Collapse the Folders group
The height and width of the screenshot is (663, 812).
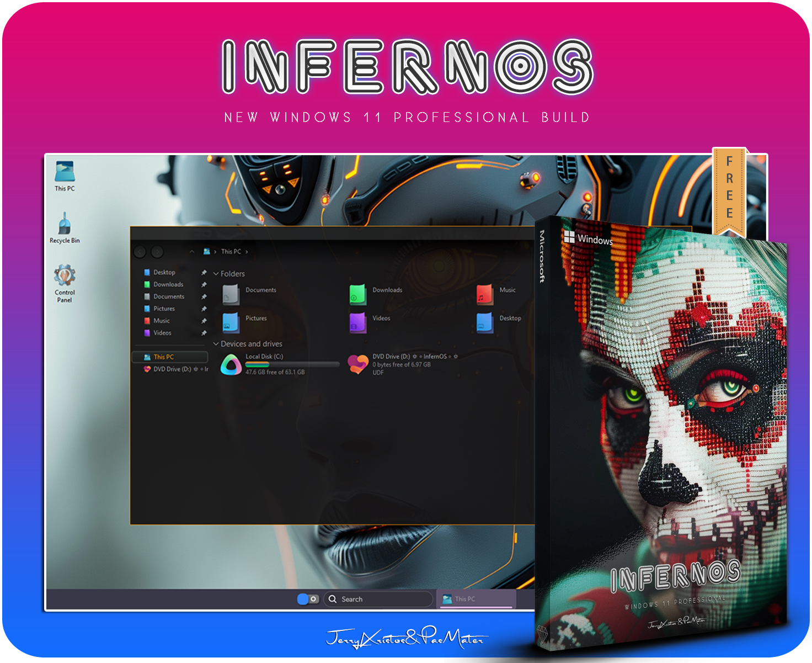click(x=216, y=274)
